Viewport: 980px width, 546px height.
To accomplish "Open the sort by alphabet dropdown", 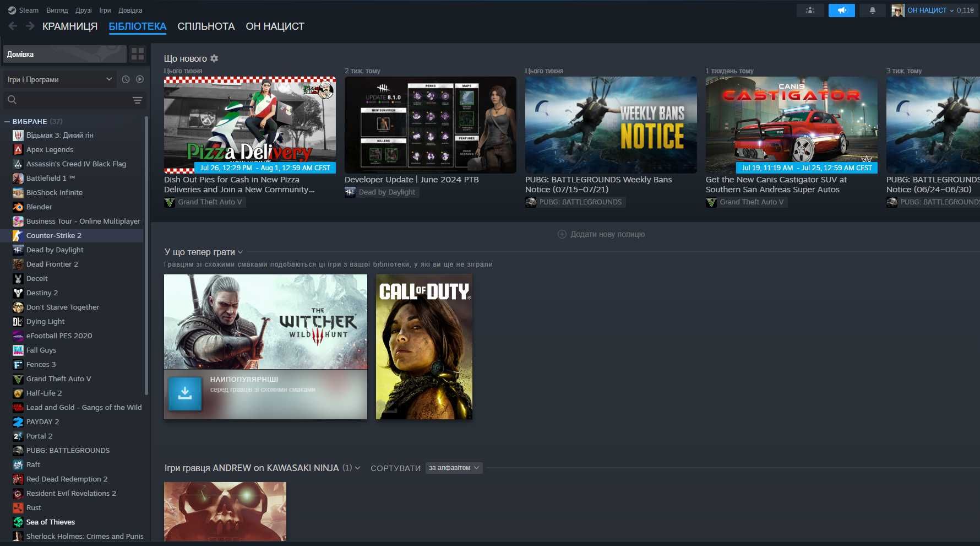I will click(x=454, y=468).
